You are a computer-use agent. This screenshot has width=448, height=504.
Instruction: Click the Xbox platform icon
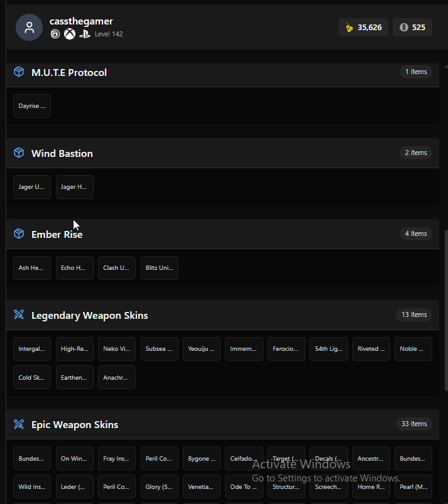70,34
